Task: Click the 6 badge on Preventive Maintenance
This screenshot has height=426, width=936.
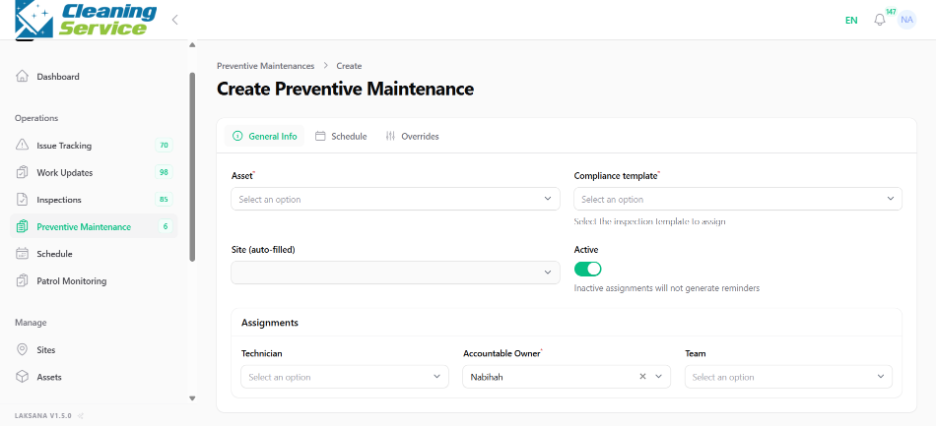Action: [x=165, y=227]
